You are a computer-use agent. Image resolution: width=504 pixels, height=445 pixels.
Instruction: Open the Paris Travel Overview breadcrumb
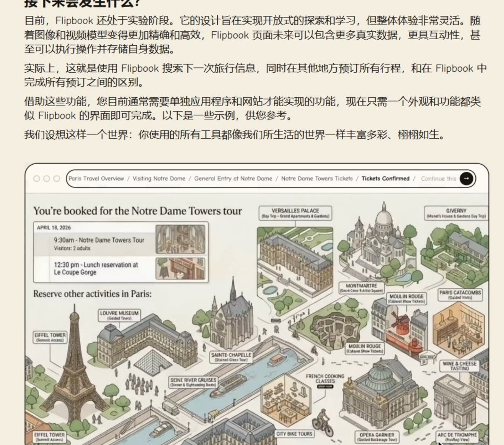(x=96, y=178)
